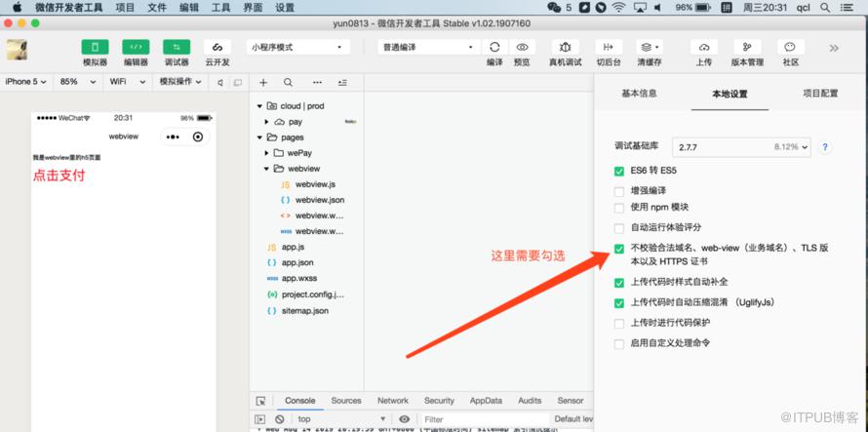868x432 pixels.
Task: Click the console live expression eye icon
Action: pos(405,419)
